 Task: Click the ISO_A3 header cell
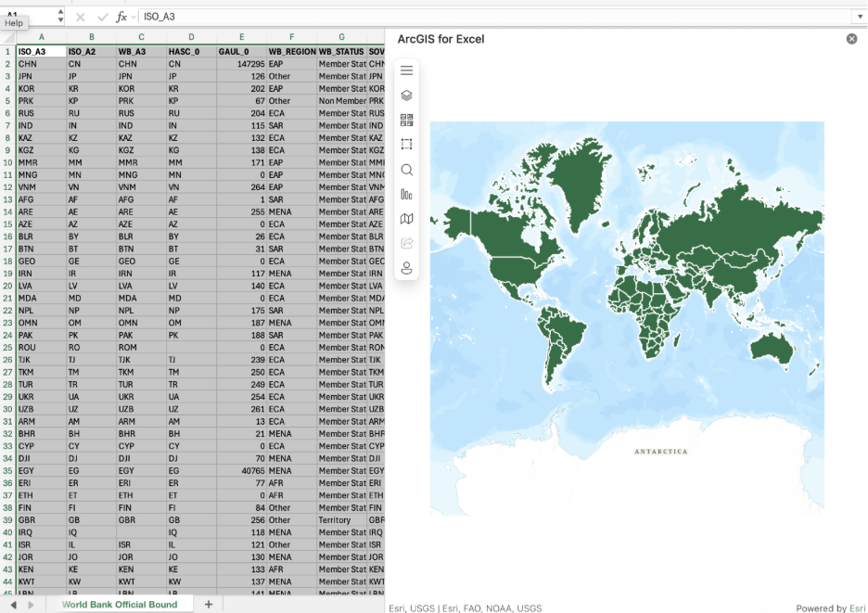point(42,52)
